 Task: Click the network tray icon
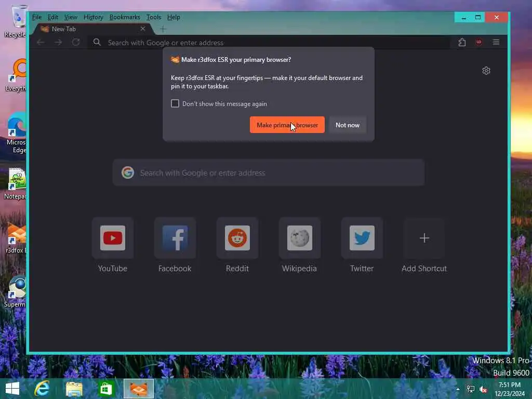pos(471,389)
